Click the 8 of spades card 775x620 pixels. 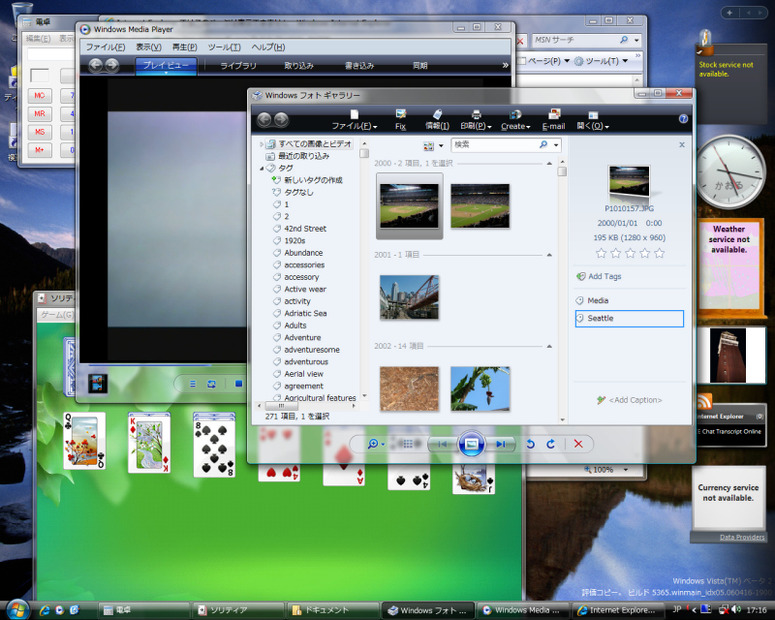214,448
